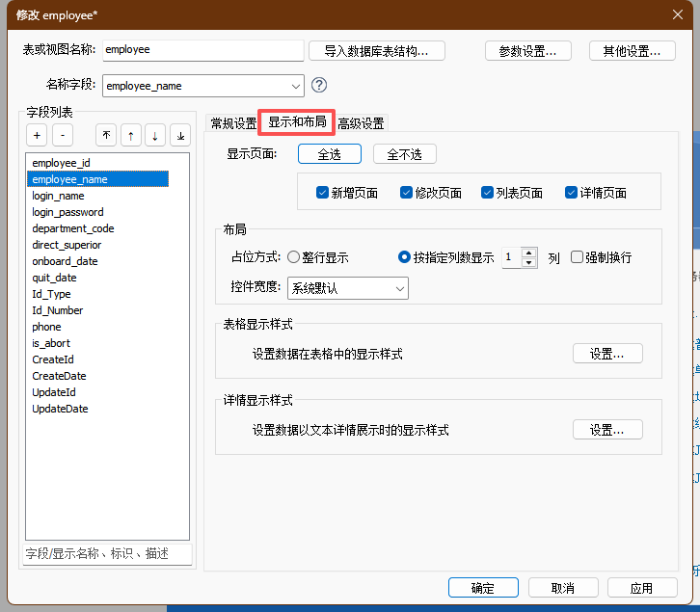Select login_password in the field list
700x612 pixels.
click(x=67, y=212)
